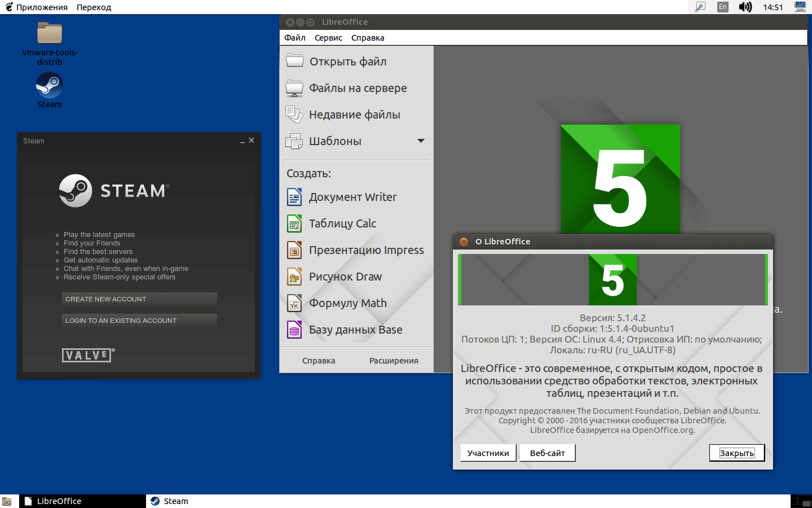Click Недавние файлы entry
The height and width of the screenshot is (508, 812).
pos(355,115)
